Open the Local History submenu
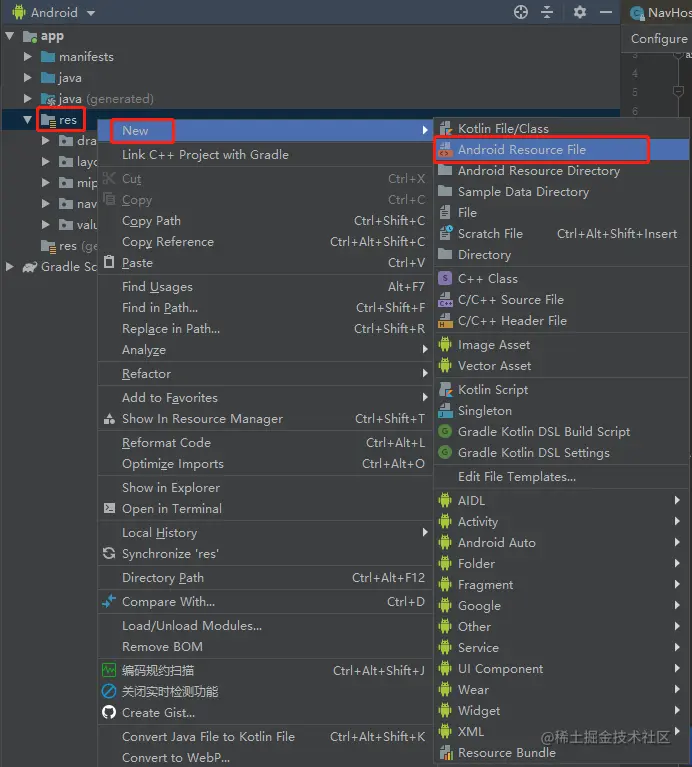Viewport: 692px width, 767px height. [x=265, y=533]
